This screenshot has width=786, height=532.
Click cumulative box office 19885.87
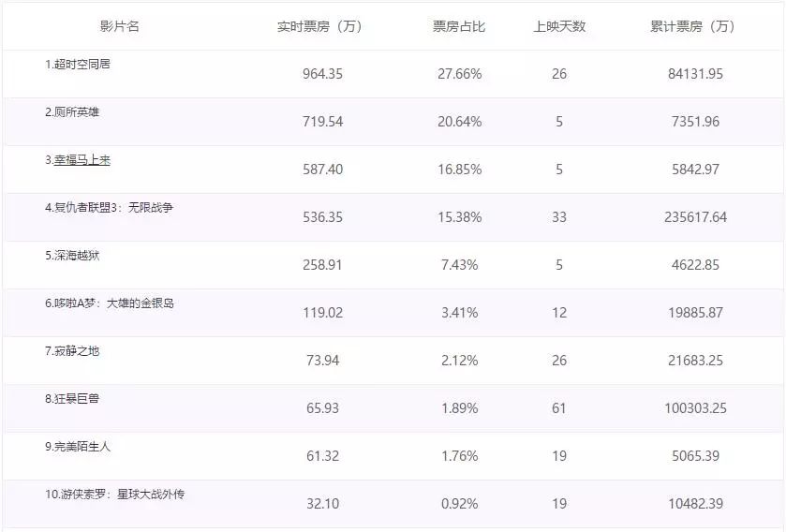point(696,313)
